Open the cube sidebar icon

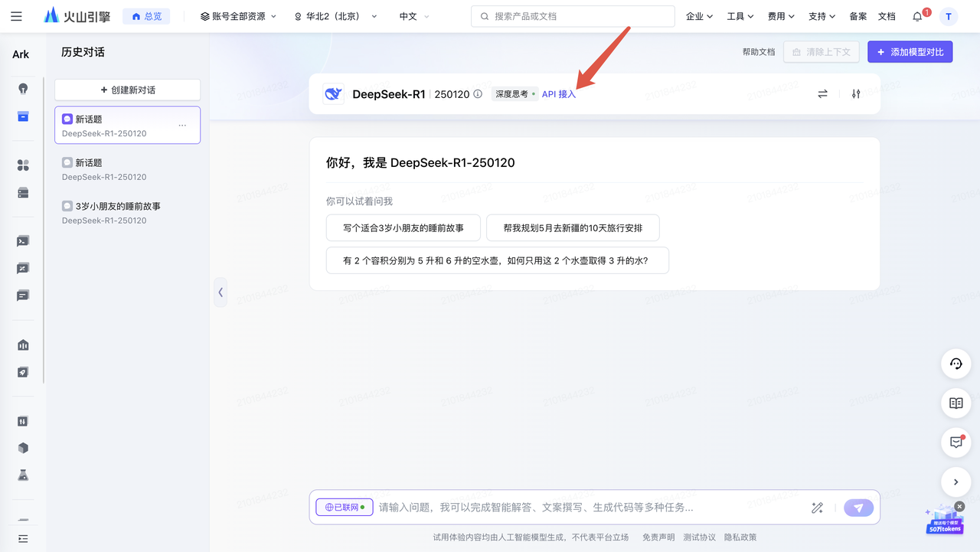tap(23, 448)
